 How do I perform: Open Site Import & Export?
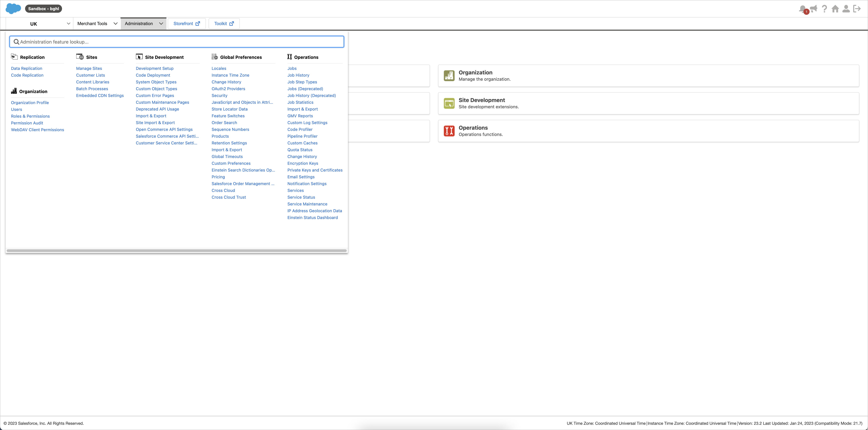pyautogui.click(x=155, y=123)
